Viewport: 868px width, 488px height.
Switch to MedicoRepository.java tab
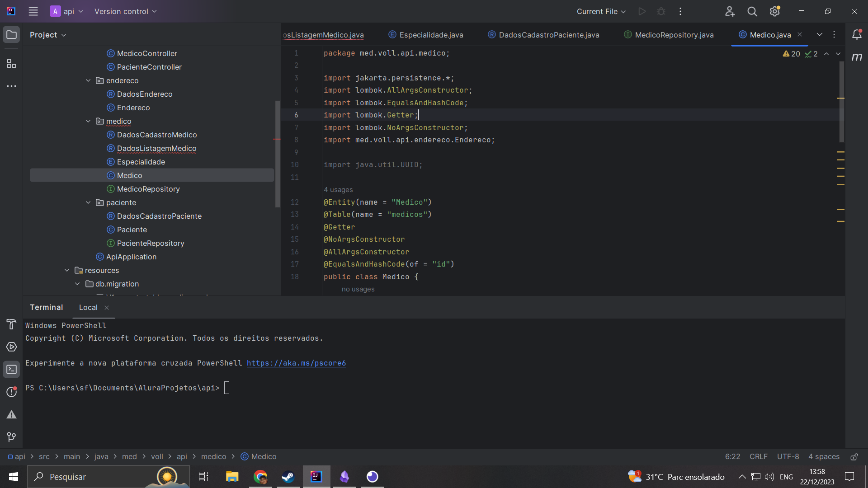tap(669, 35)
